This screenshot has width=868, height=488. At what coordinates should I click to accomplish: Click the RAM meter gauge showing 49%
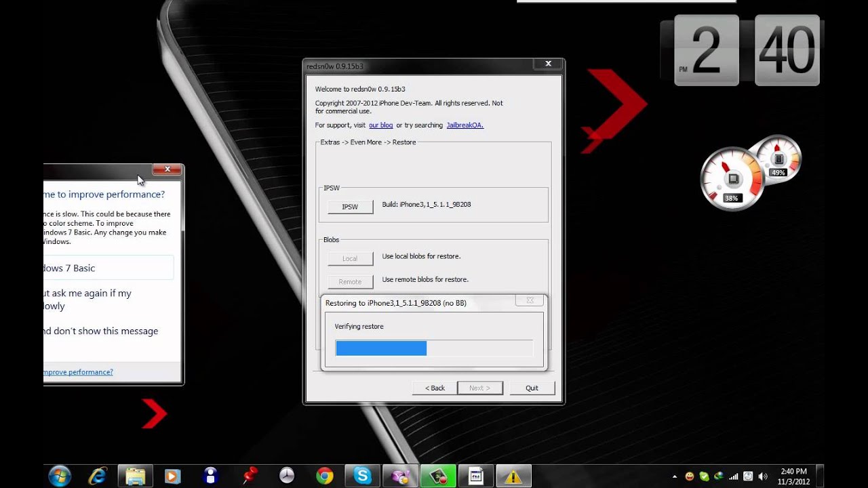778,159
